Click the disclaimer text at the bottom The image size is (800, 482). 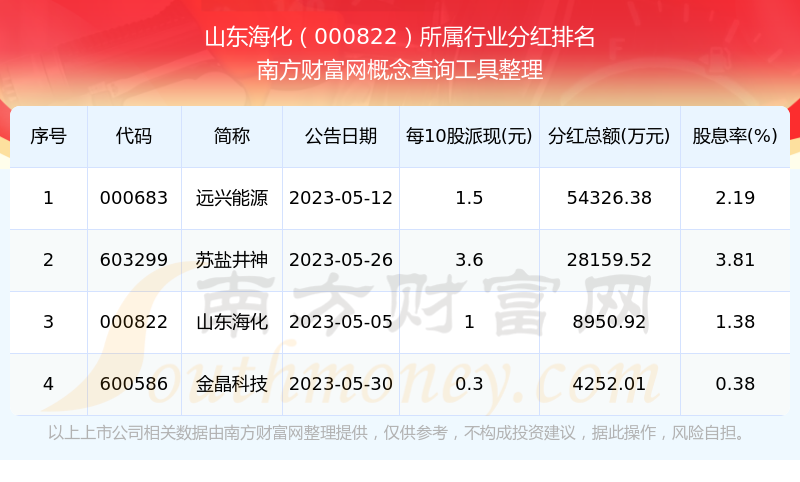pos(397,433)
